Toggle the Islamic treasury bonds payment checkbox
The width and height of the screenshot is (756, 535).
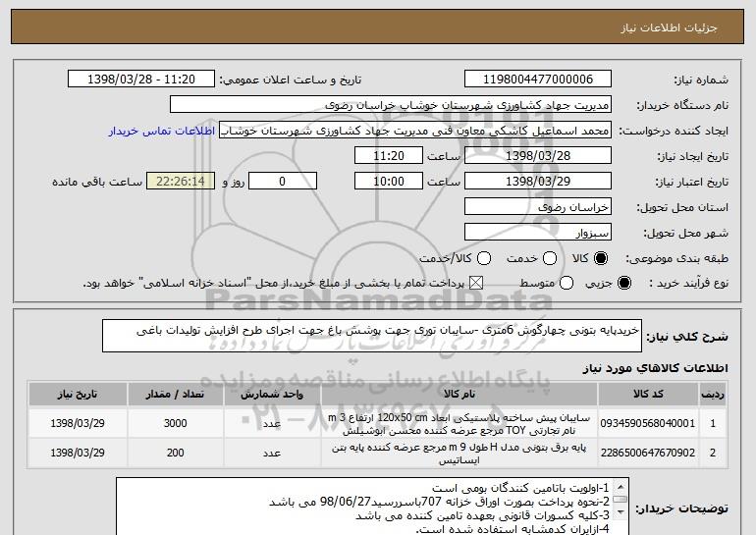476,283
